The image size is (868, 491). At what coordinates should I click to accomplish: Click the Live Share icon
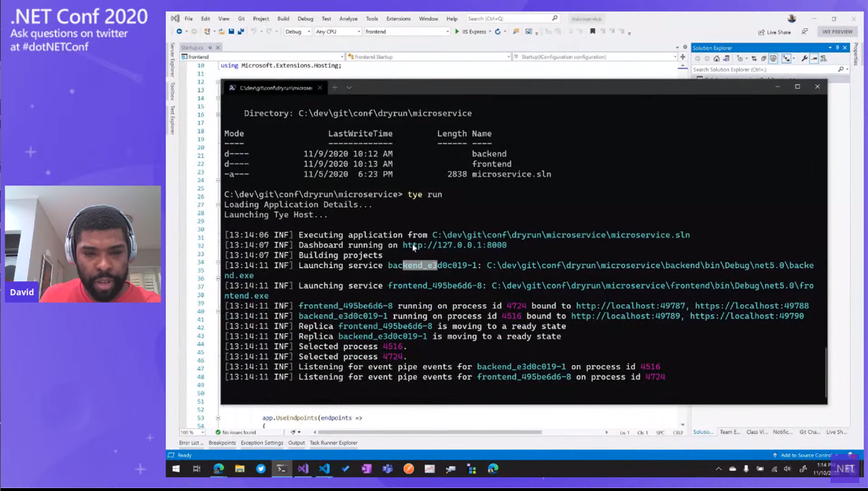[x=774, y=32]
